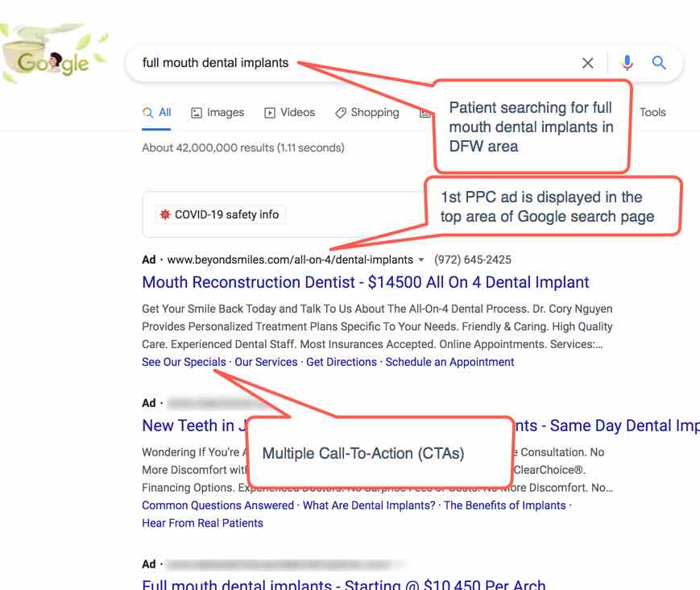Follow the Our Services sitelink
Viewport: 700px width, 590px height.
(x=266, y=362)
